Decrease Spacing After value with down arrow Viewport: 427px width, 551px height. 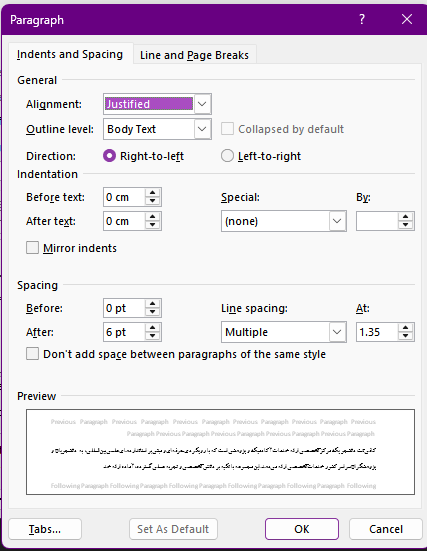(x=153, y=336)
